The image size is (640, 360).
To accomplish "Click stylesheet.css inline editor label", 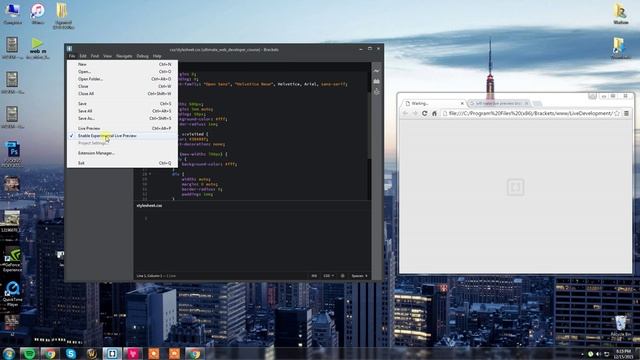I will tap(149, 206).
